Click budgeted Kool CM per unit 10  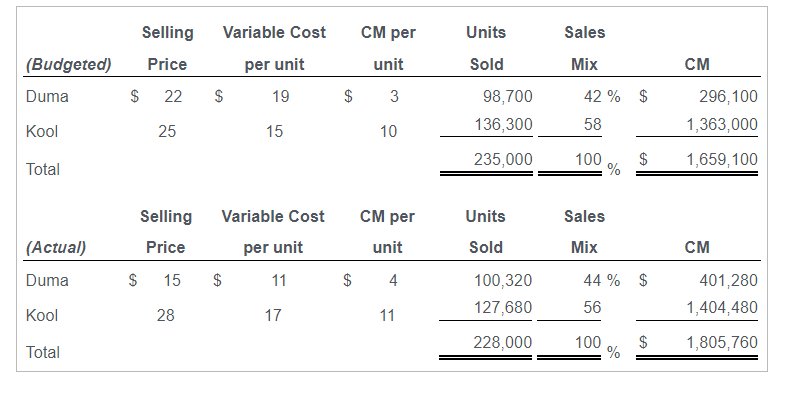pyautogui.click(x=388, y=132)
